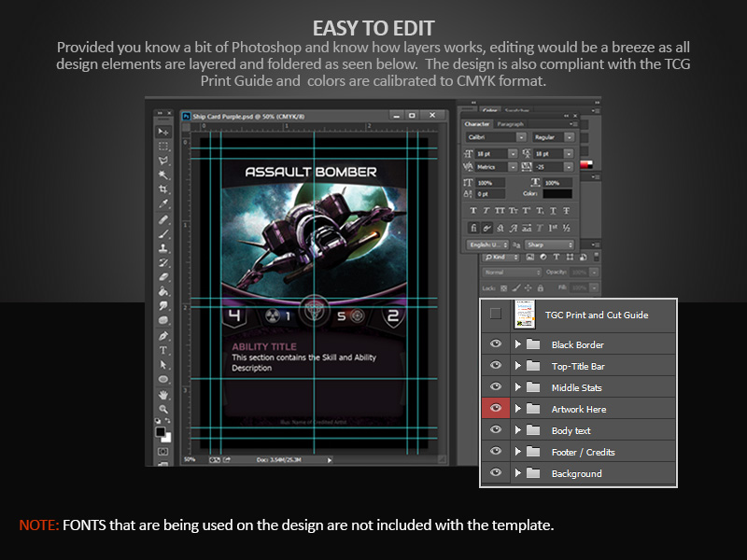Click the foreground color swatch
Screen dimensions: 747x560
161,432
